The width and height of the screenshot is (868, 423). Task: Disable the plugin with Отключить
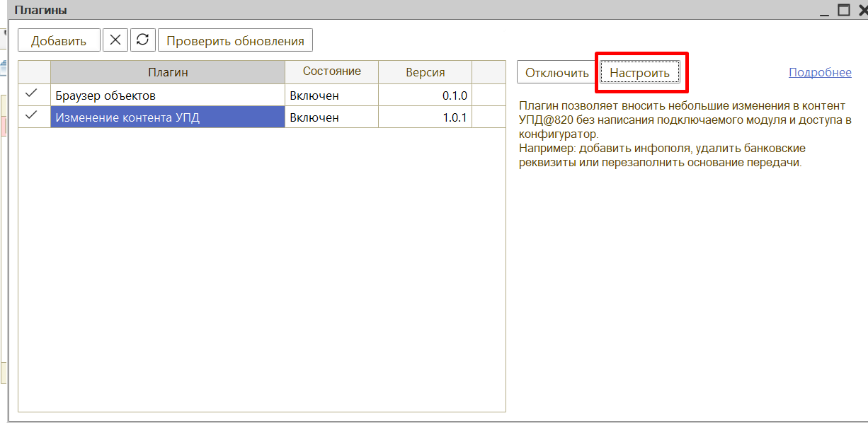point(556,73)
